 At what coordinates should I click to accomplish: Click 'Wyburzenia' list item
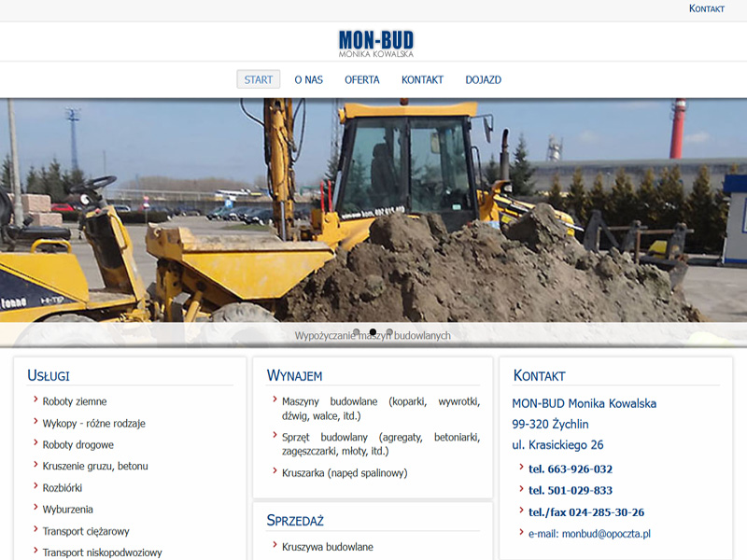(x=67, y=510)
